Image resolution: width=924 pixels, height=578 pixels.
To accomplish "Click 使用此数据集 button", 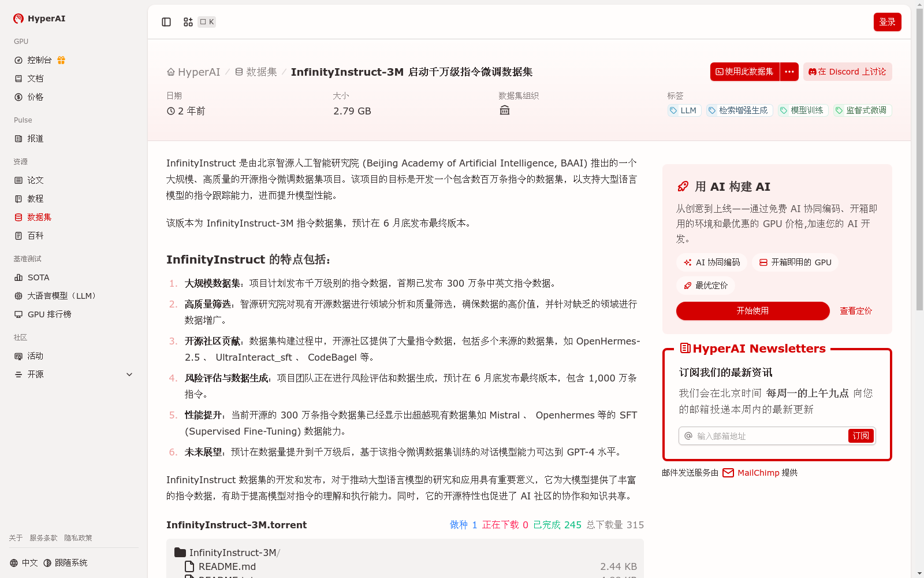I will (x=745, y=72).
